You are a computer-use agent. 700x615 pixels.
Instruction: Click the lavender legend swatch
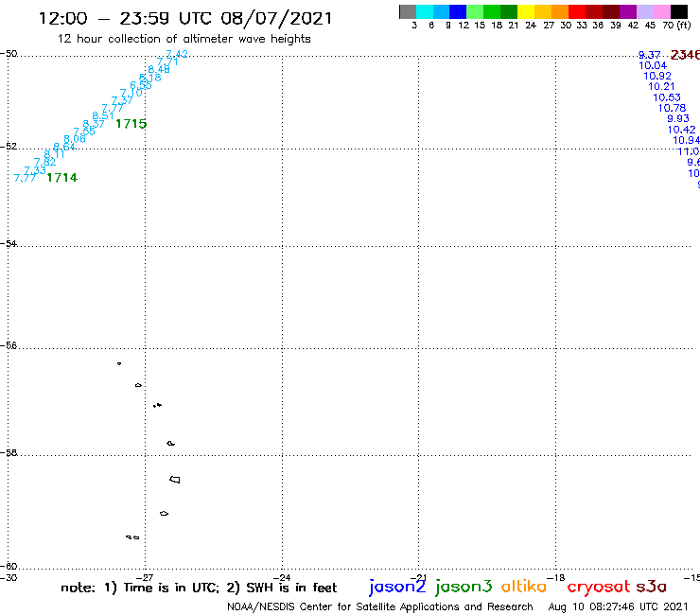point(645,12)
